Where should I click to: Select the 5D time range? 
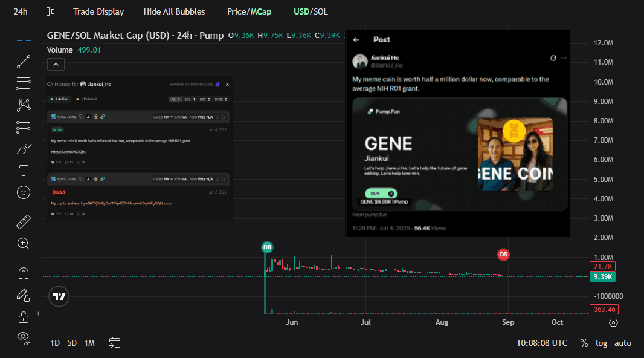click(x=72, y=343)
